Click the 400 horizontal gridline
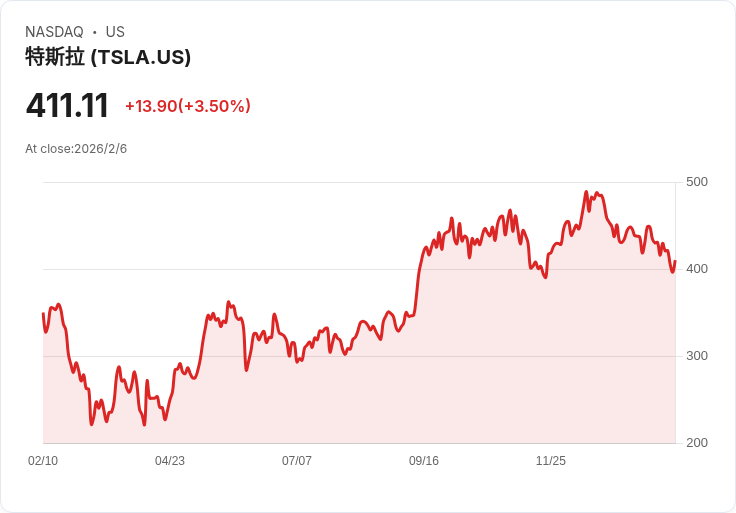 point(359,269)
